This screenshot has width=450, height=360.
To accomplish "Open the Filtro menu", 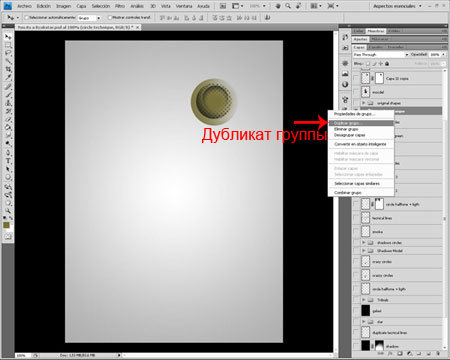I will click(x=120, y=6).
